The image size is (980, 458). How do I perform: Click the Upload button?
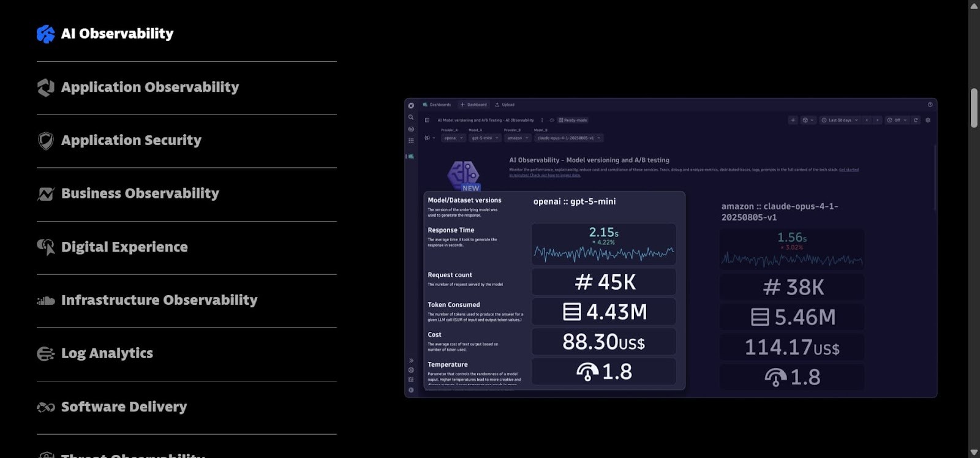pyautogui.click(x=505, y=105)
